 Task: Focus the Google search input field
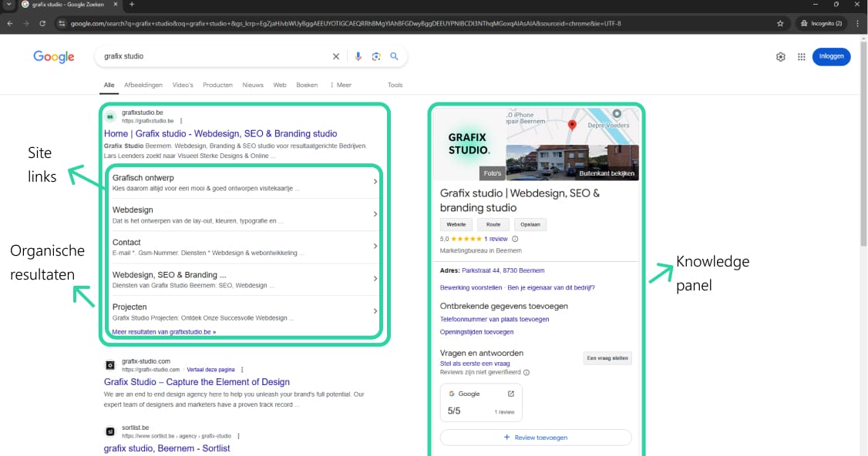pos(214,56)
